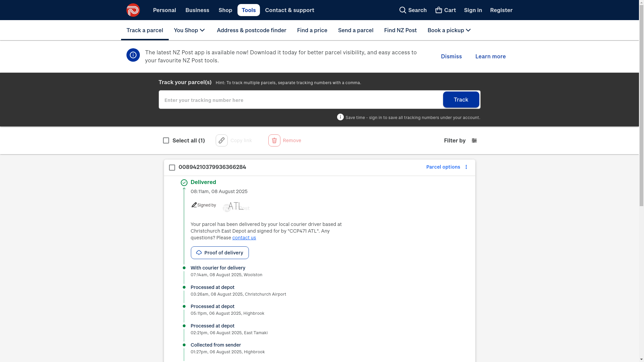This screenshot has width=644, height=362.
Task: Click Processed at depot 05:11pm Highbrook entry
Action: coord(227,309)
